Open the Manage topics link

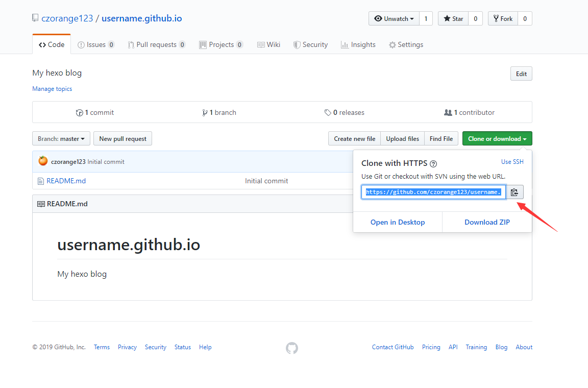click(x=52, y=89)
